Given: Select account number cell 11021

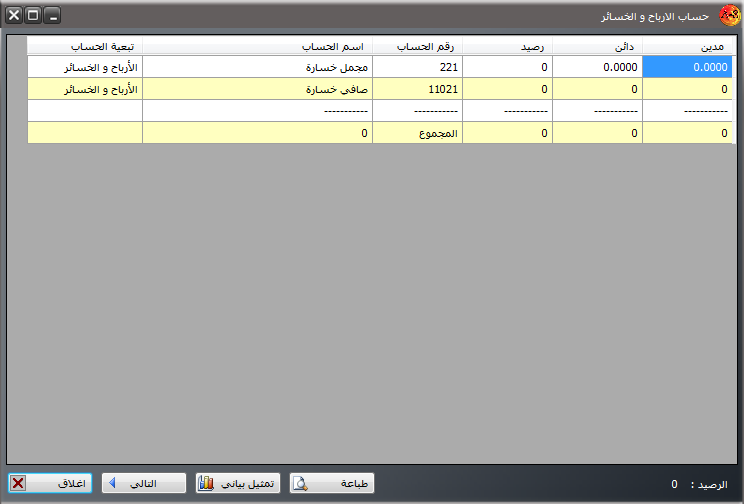Looking at the screenshot, I should [417, 88].
